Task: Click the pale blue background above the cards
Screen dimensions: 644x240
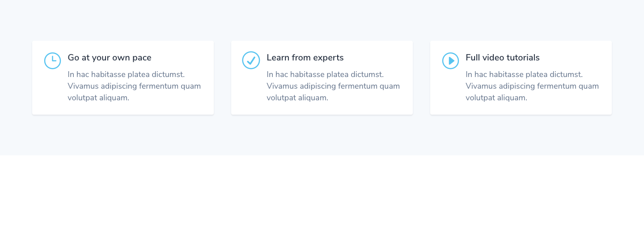Action: click(x=322, y=20)
